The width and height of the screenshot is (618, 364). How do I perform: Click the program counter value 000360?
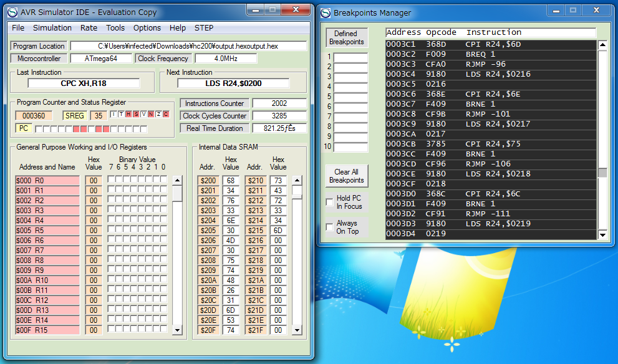tap(34, 116)
